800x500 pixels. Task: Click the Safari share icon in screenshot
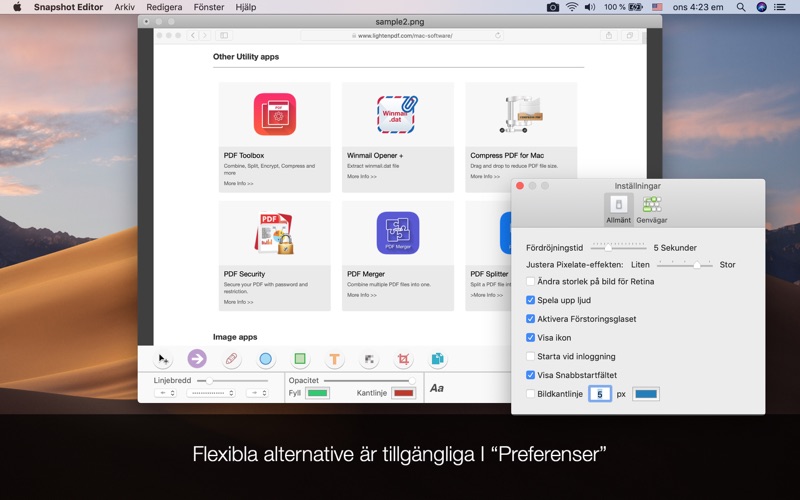pyautogui.click(x=609, y=35)
